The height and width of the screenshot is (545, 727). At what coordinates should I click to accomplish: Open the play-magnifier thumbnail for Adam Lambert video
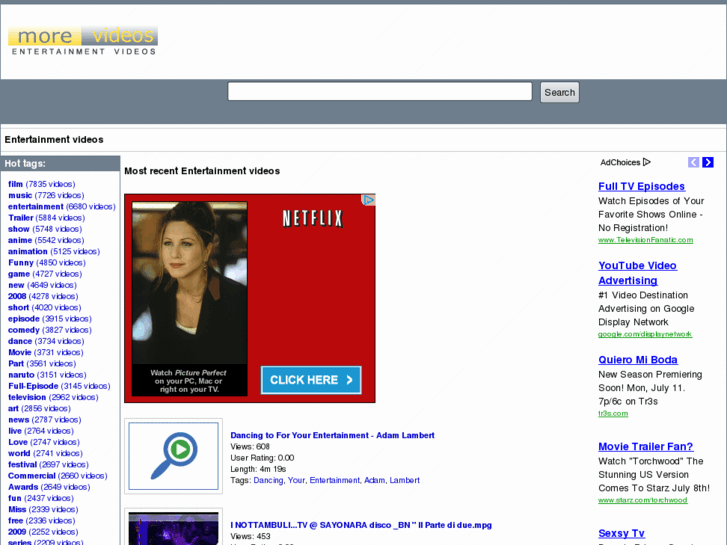tap(173, 456)
